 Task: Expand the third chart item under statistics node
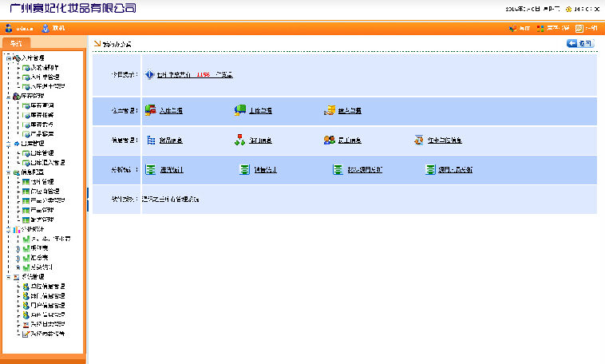18,258
